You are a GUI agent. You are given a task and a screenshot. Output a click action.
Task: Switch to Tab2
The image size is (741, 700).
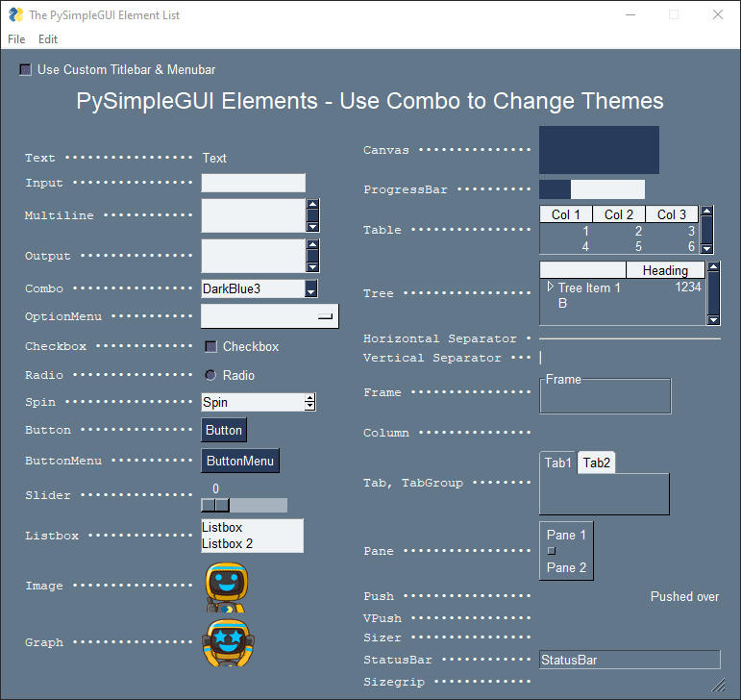(x=597, y=462)
